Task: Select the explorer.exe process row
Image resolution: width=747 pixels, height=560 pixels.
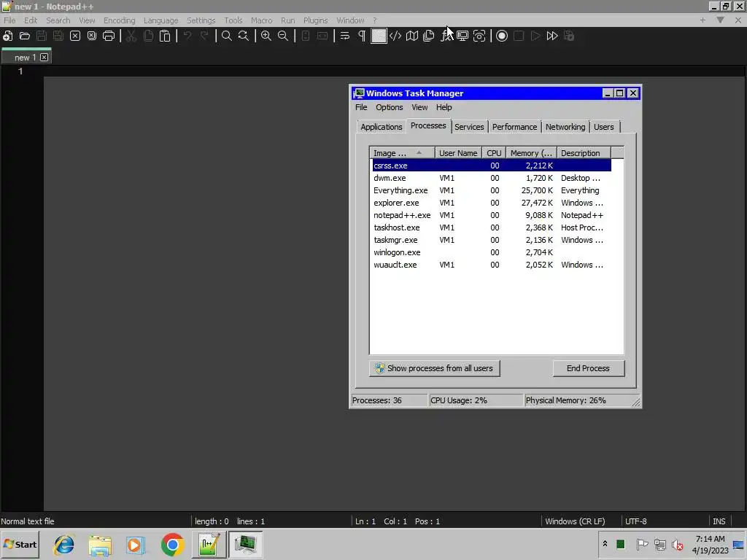Action: pos(491,203)
